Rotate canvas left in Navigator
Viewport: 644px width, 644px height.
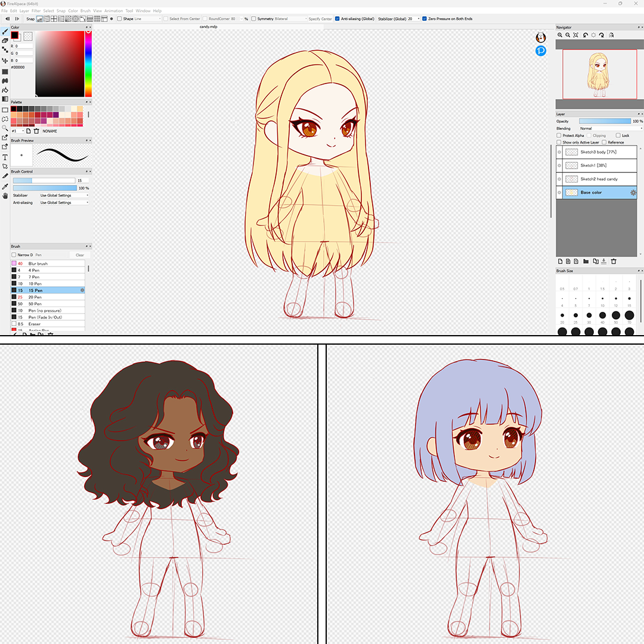(x=586, y=35)
